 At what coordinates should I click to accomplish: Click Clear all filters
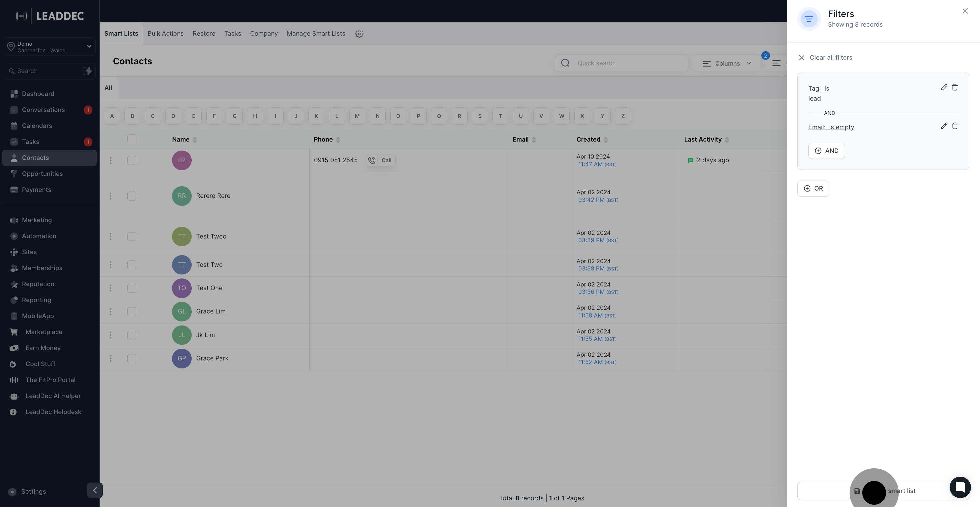click(825, 58)
